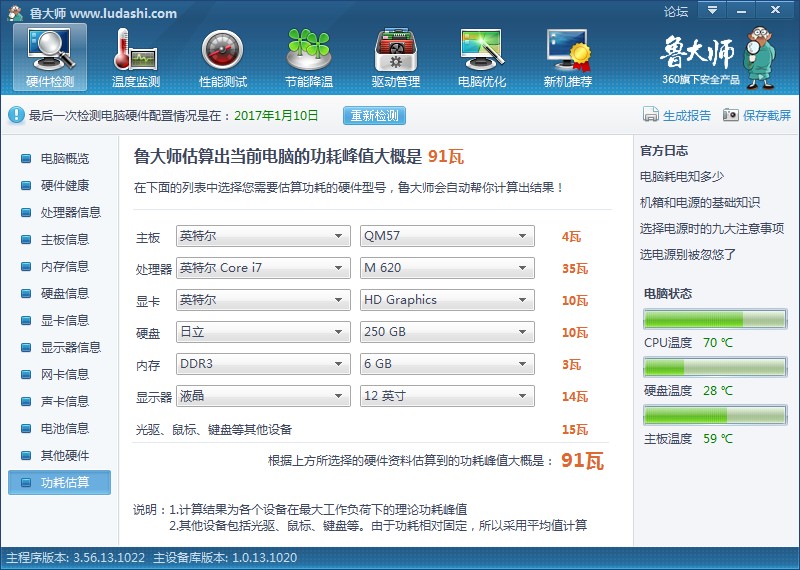Click the 35瓦 processor power value
This screenshot has width=800, height=570.
(575, 268)
